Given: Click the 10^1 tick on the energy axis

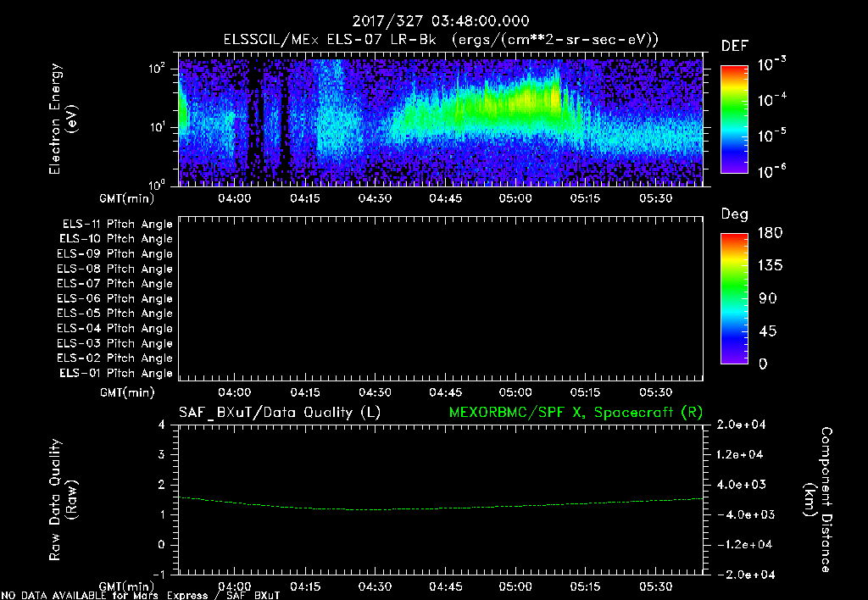Looking at the screenshot, I should click(157, 127).
